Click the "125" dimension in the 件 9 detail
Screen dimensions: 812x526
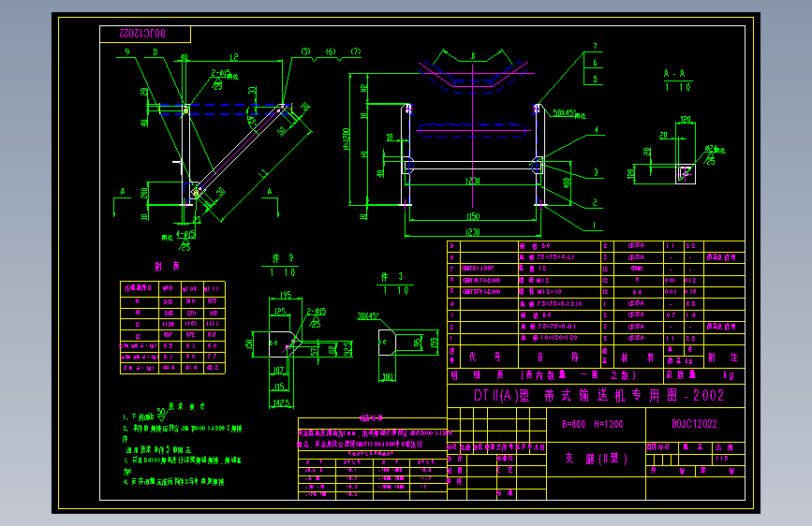[x=280, y=312]
